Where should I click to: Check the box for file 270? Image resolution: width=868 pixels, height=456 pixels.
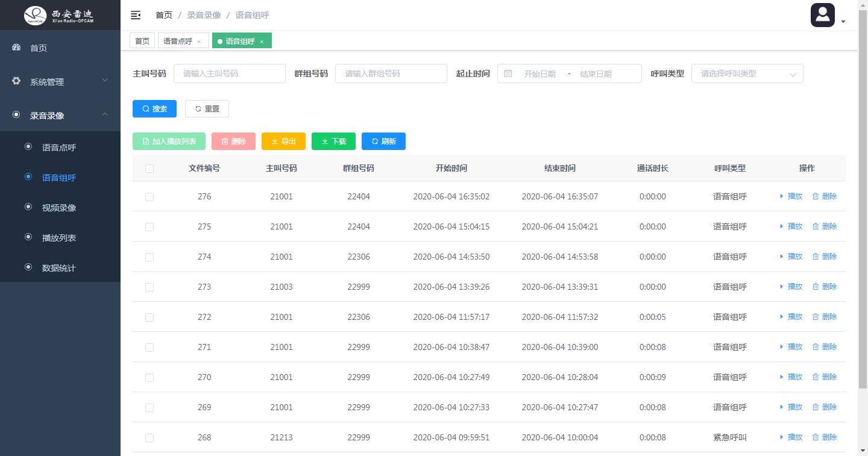click(x=149, y=378)
